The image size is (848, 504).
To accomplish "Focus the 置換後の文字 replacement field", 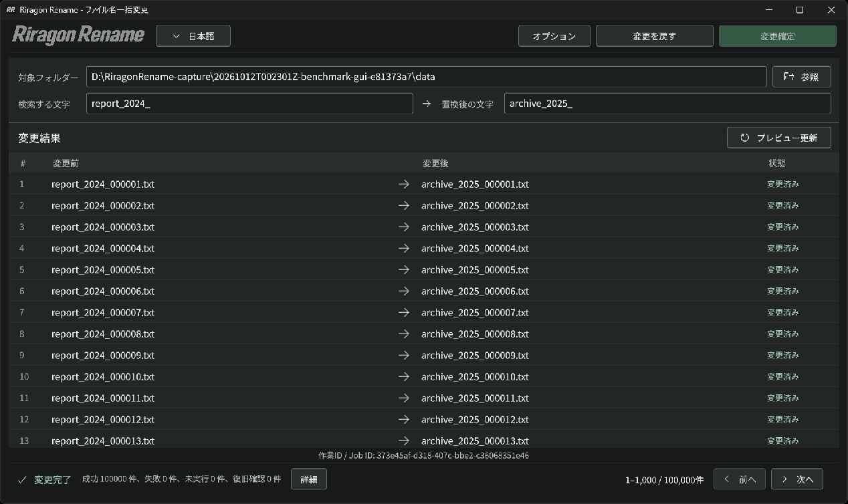I will tap(667, 104).
